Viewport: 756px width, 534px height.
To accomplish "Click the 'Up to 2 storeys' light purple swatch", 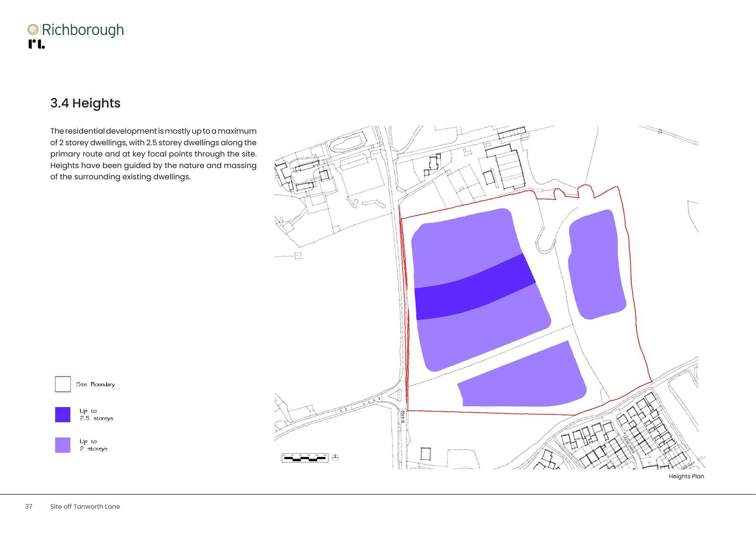I will coord(63,445).
